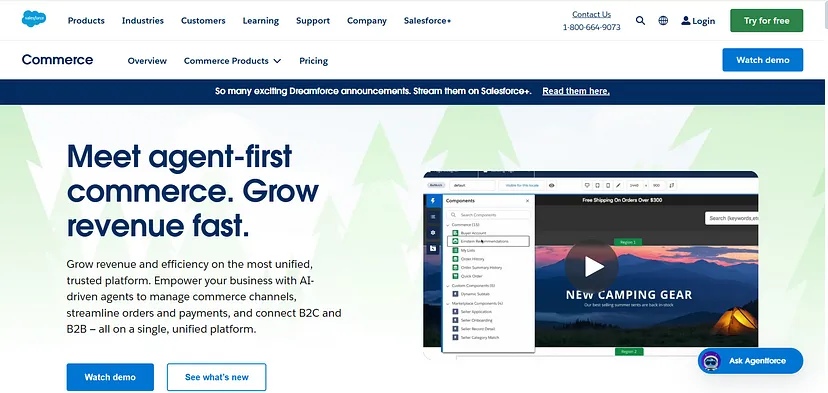Collapse Commerce group in demo component list
Image resolution: width=828 pixels, height=393 pixels.
pos(448,225)
